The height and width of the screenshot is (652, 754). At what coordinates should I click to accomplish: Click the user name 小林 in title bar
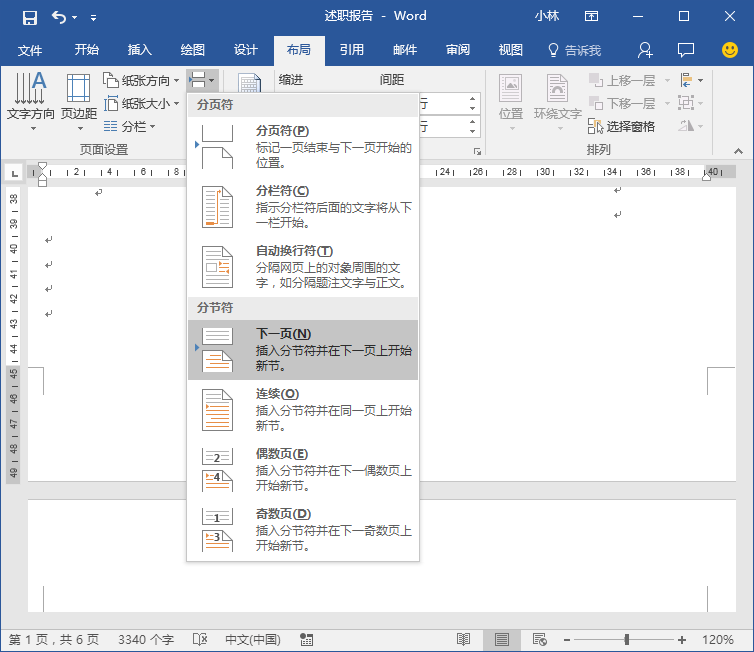[x=547, y=16]
